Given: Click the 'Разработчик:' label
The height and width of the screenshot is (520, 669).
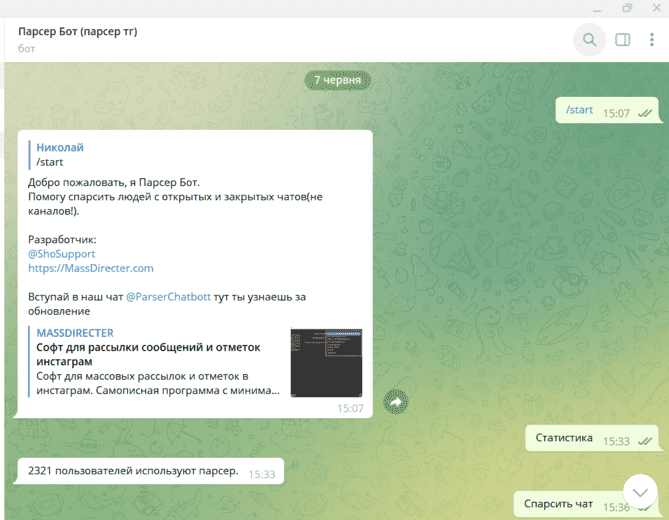Looking at the screenshot, I should point(62,240).
